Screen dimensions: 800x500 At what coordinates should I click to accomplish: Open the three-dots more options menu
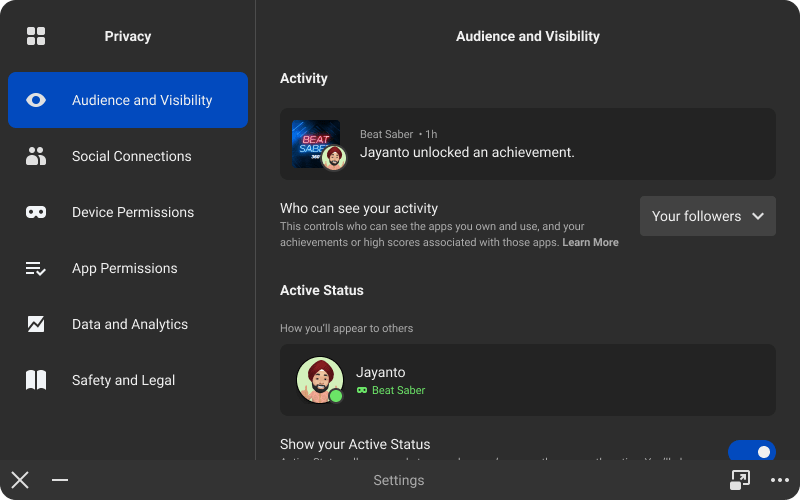[x=780, y=480]
